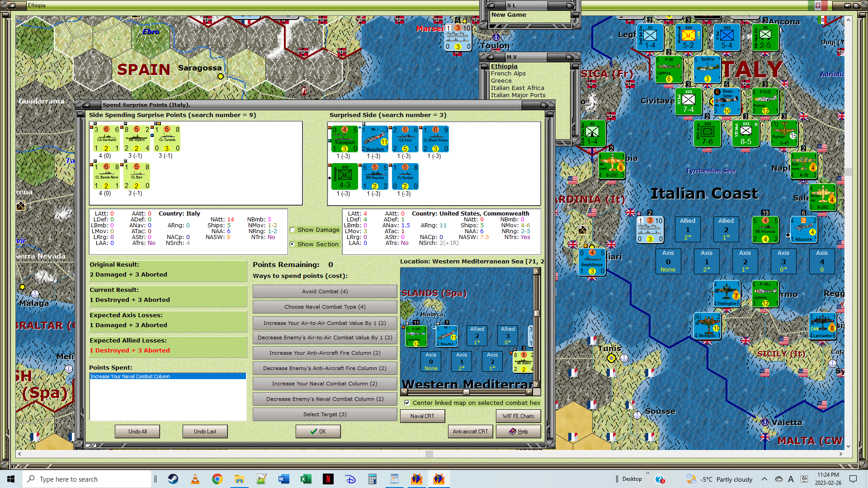Image resolution: width=868 pixels, height=488 pixels.
Task: Open the WIF FE Charts
Action: [x=518, y=416]
